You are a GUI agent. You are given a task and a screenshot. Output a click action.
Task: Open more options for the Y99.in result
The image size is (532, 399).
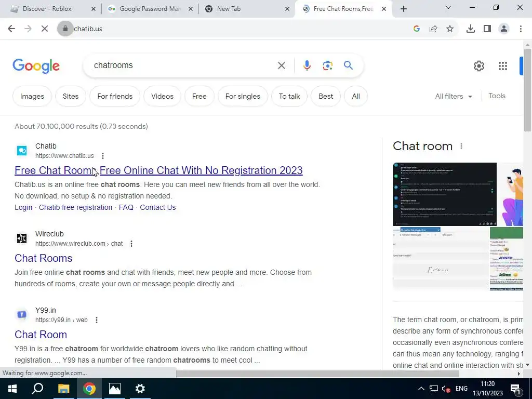pyautogui.click(x=96, y=320)
